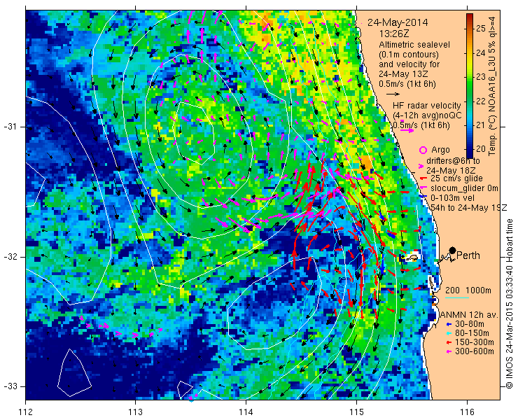Screen dimensions: 518x420
Task: Click the red 150-300m ANMN arrow
Action: pyautogui.click(x=448, y=342)
